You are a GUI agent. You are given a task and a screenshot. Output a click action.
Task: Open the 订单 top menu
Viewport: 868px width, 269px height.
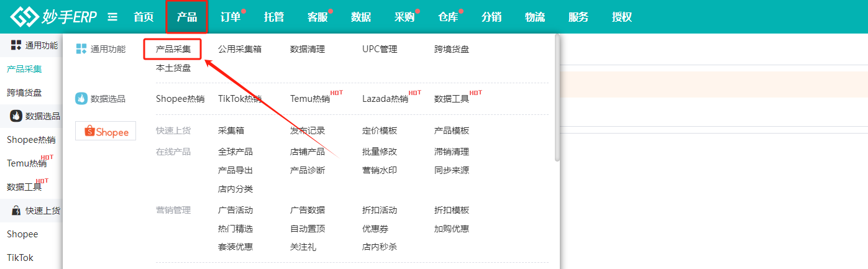point(231,17)
